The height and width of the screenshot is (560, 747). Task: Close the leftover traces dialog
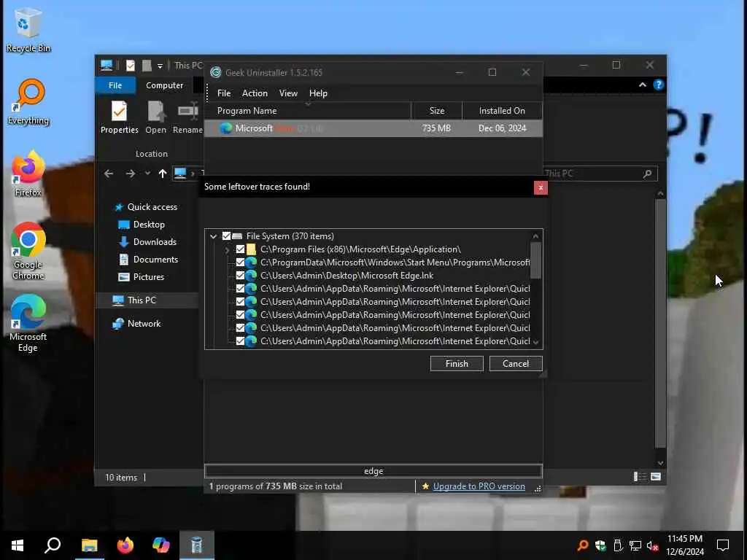(541, 187)
